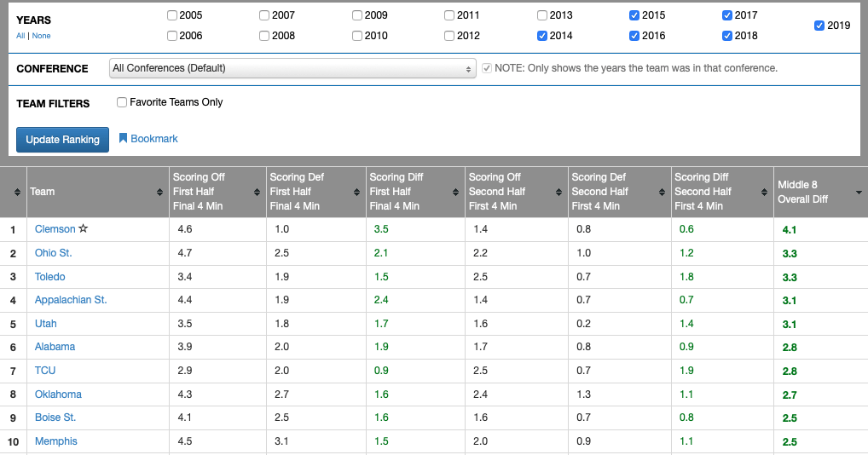Sort by Scoring Def First Half arrows
Viewport: 868px width, 455px height.
pos(356,192)
